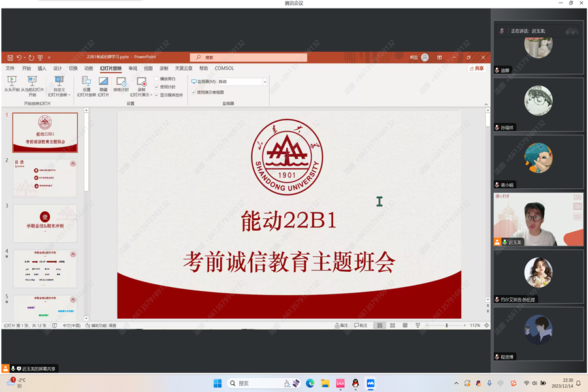This screenshot has height=392, width=588.
Task: Open the File (文件) menu
Action: pos(10,68)
